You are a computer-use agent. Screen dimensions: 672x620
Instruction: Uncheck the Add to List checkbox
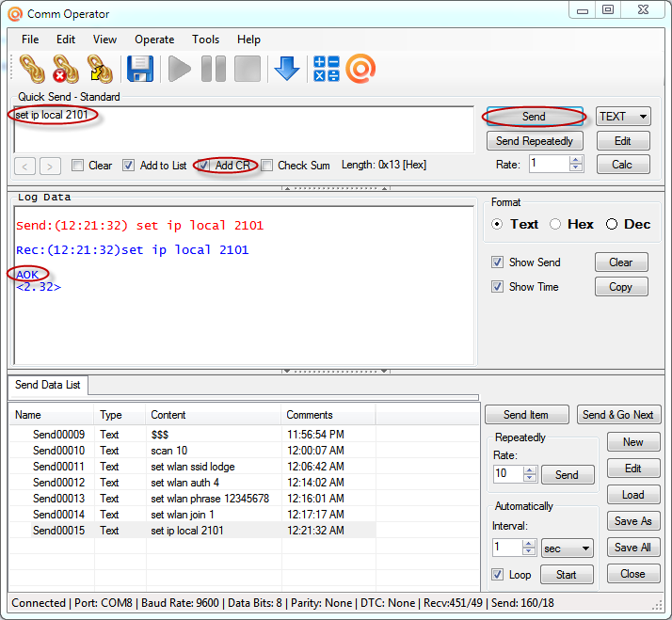click(x=128, y=165)
